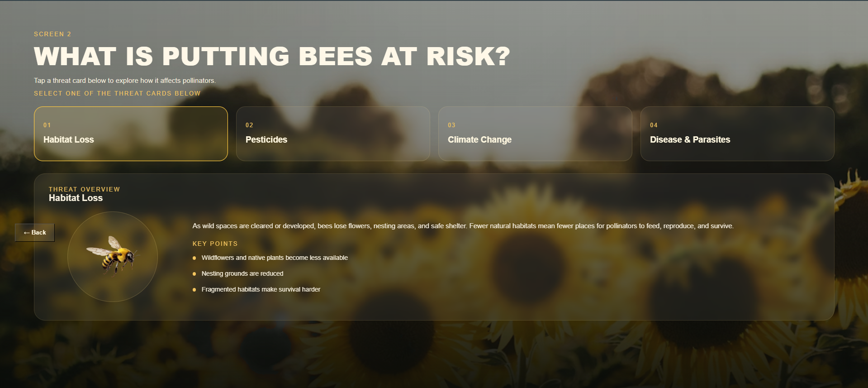Viewport: 868px width, 388px height.
Task: Click the "02" number on Pesticides card
Action: [x=249, y=125]
